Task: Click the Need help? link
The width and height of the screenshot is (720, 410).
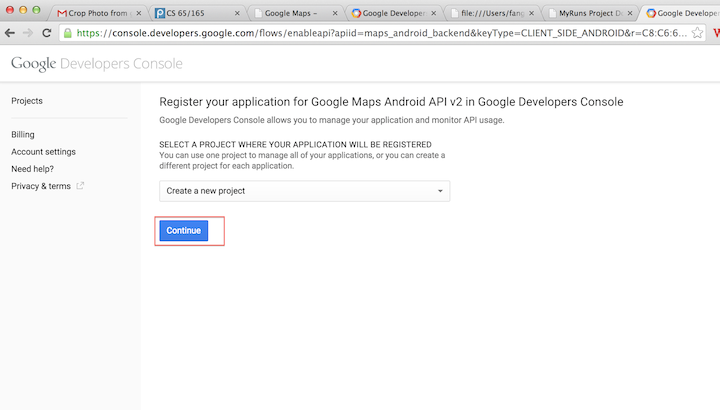Action: [32, 169]
